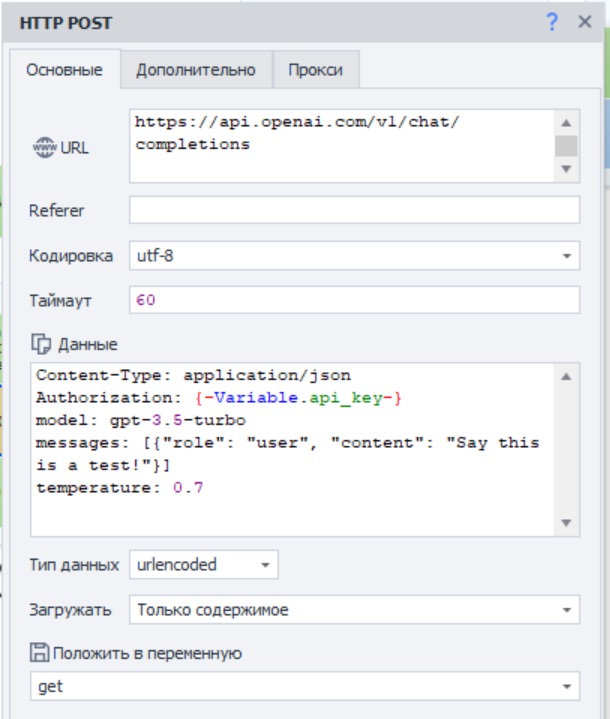Expand the Кодировка utf-8 dropdown
This screenshot has height=719, width=610.
pyautogui.click(x=568, y=256)
